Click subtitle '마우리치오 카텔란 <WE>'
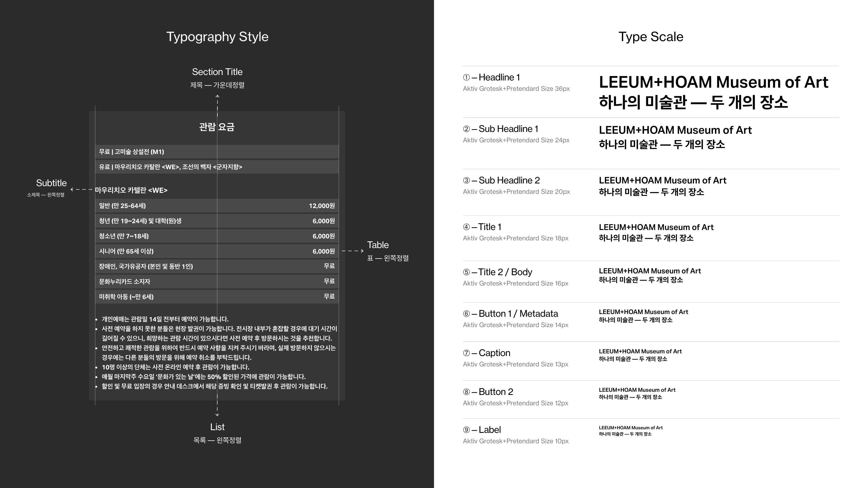Image resolution: width=868 pixels, height=488 pixels. pos(131,190)
